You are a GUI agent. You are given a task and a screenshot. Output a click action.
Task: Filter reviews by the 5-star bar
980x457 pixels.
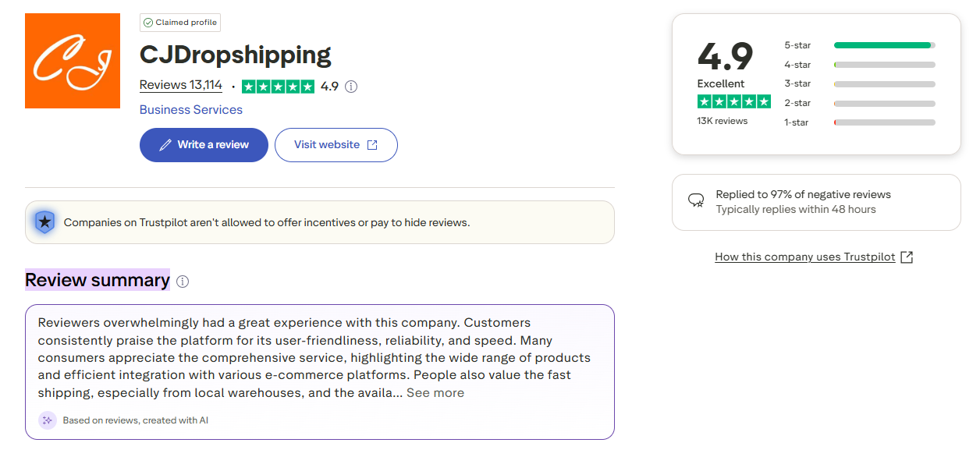point(884,45)
